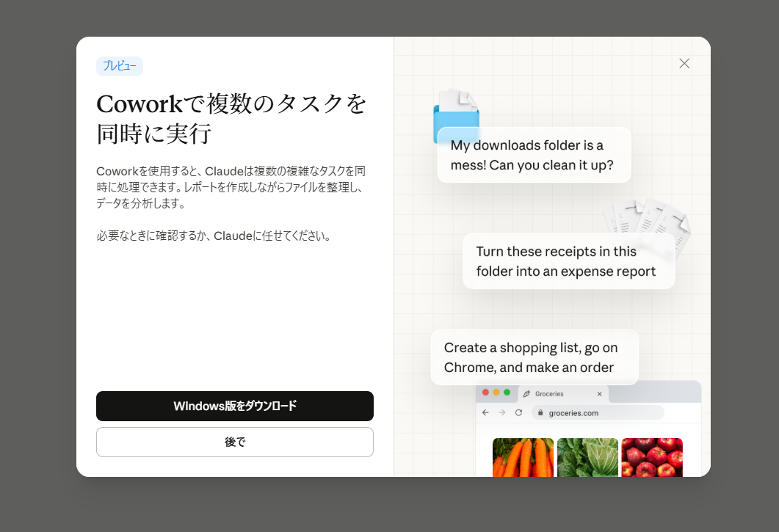Download the Windows version with the black button
Image resolution: width=779 pixels, height=532 pixels.
tap(235, 406)
